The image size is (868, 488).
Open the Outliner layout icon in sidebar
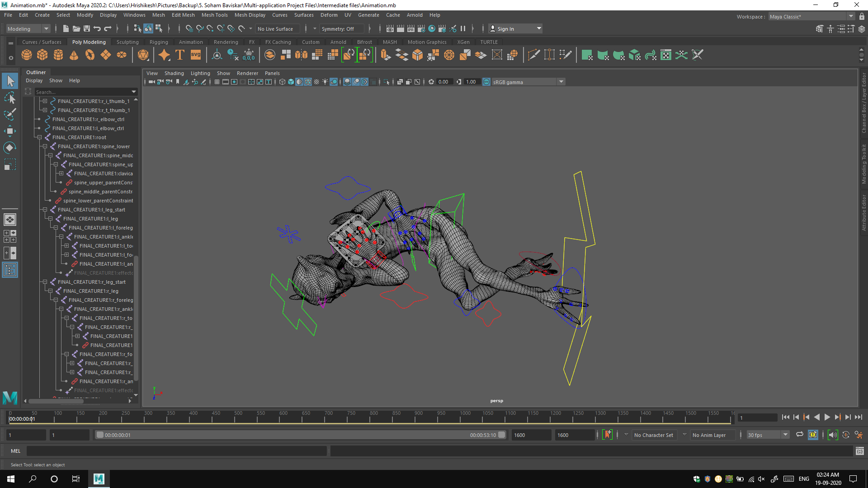point(10,270)
